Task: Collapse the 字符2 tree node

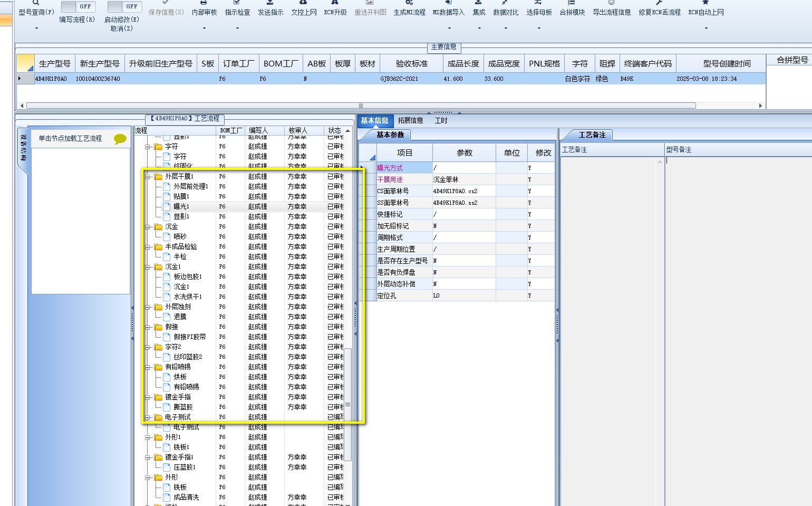Action: pyautogui.click(x=148, y=347)
